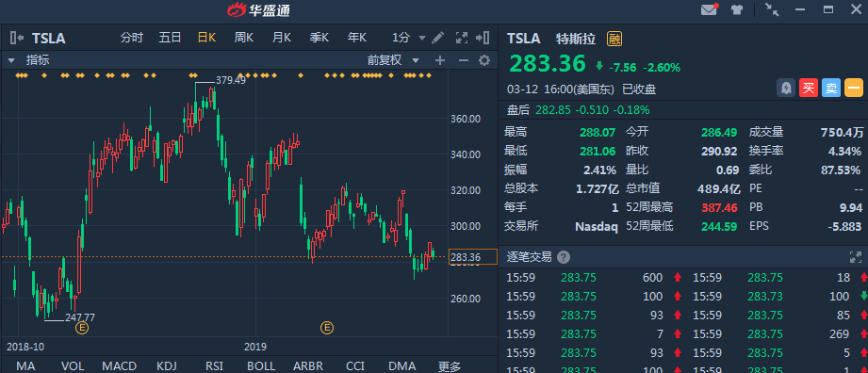Collapse left panel icon beside TSLA
Image resolution: width=868 pixels, height=373 pixels.
tap(17, 38)
